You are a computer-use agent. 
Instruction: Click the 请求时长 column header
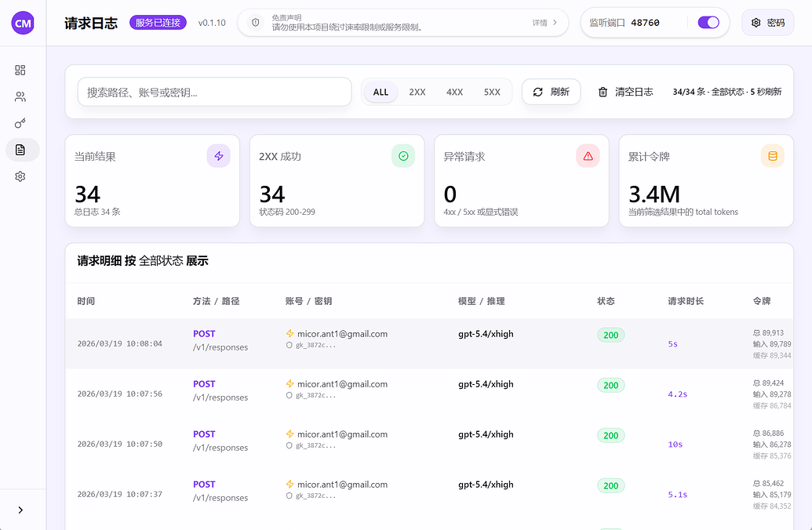pyautogui.click(x=686, y=301)
